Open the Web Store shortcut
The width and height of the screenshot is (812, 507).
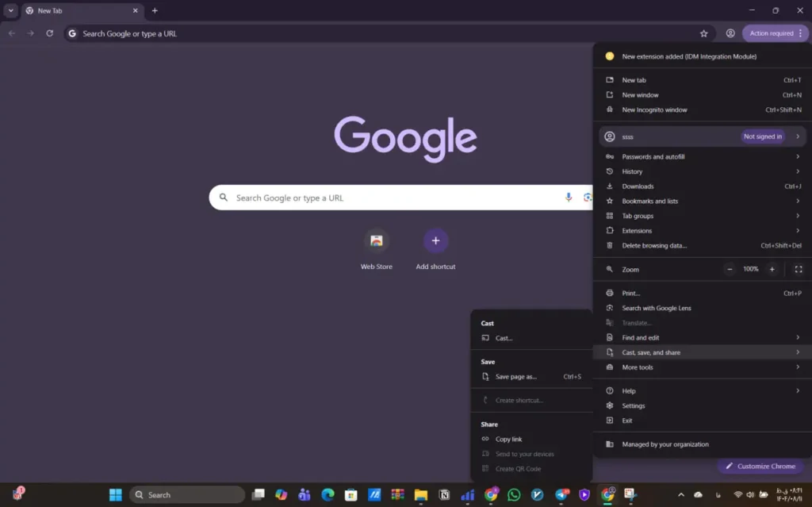click(377, 240)
